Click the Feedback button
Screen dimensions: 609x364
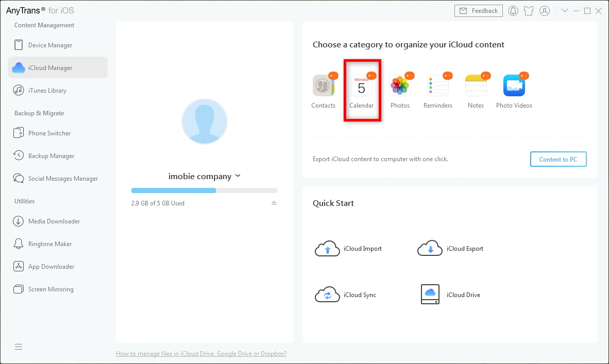pyautogui.click(x=479, y=11)
